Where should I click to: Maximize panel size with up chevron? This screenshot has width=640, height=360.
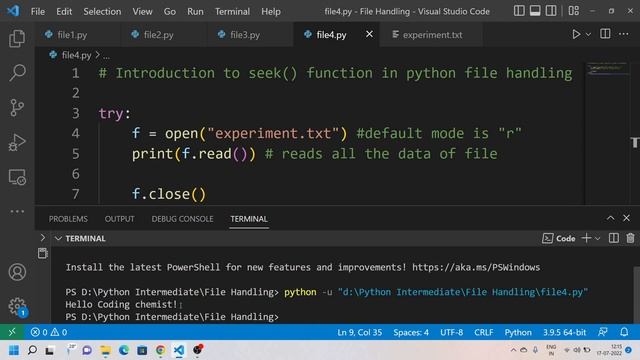610,218
